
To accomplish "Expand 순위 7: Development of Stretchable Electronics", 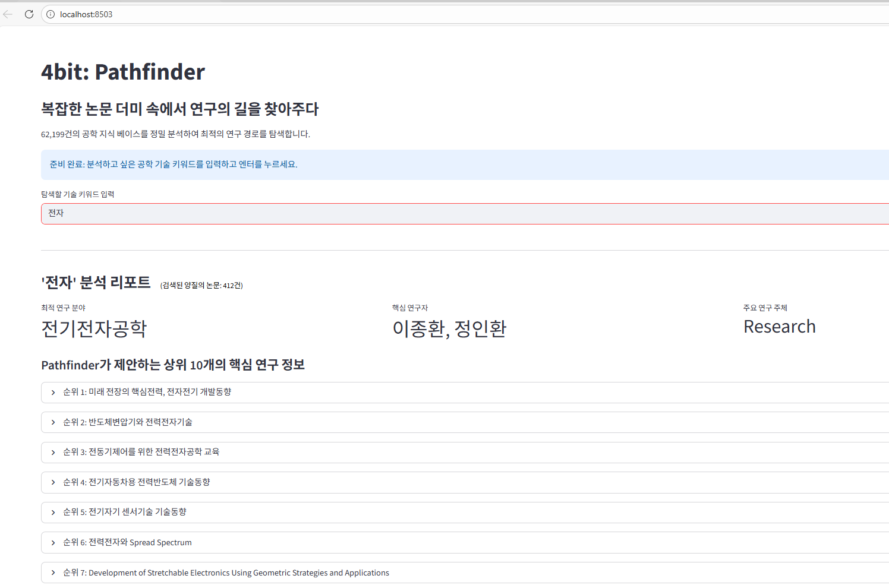I will (465, 573).
